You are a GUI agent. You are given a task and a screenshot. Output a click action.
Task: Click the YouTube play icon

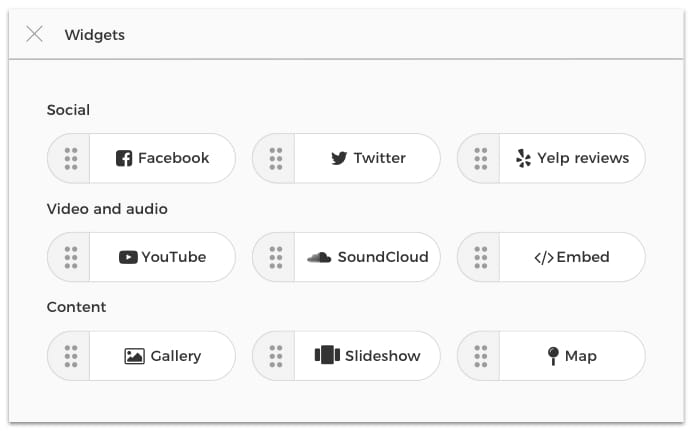128,257
